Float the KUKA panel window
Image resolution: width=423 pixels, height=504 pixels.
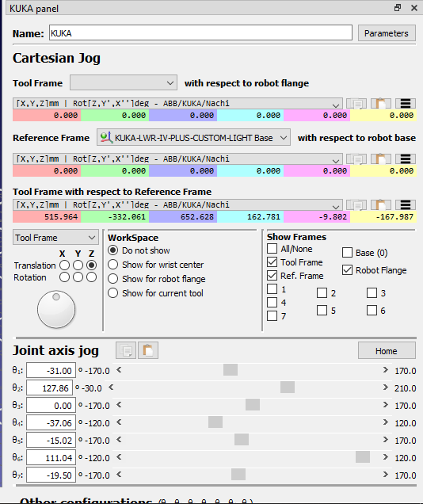coord(398,8)
